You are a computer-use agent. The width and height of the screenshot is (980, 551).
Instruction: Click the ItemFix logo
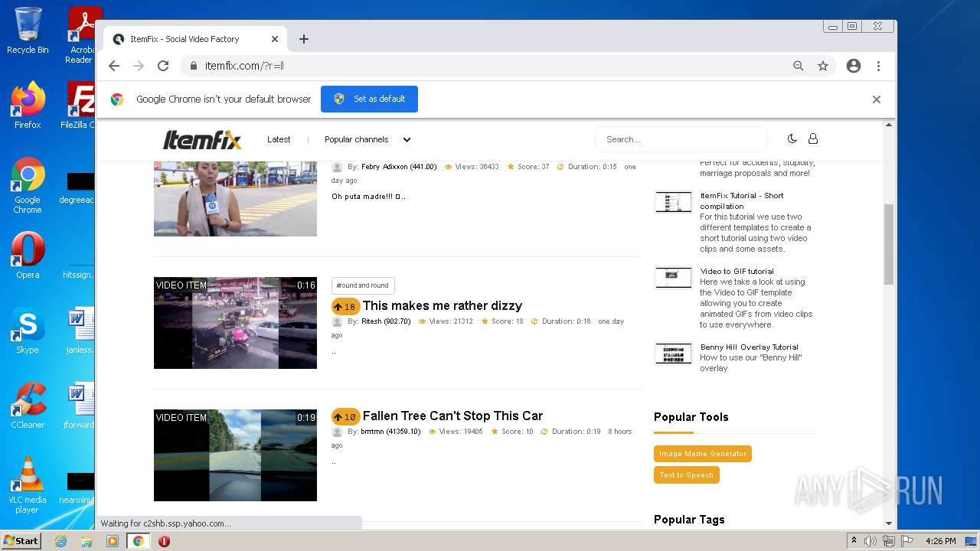[202, 139]
